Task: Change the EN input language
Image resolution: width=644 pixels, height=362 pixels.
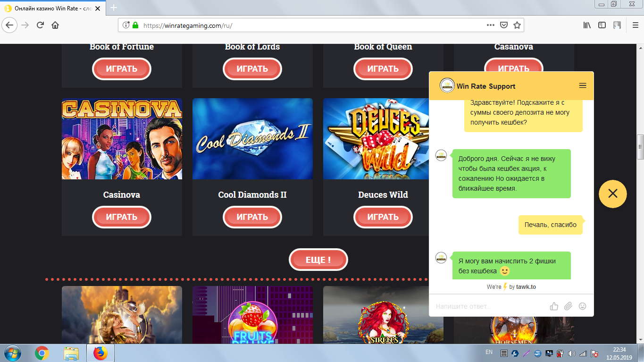Action: click(x=489, y=353)
